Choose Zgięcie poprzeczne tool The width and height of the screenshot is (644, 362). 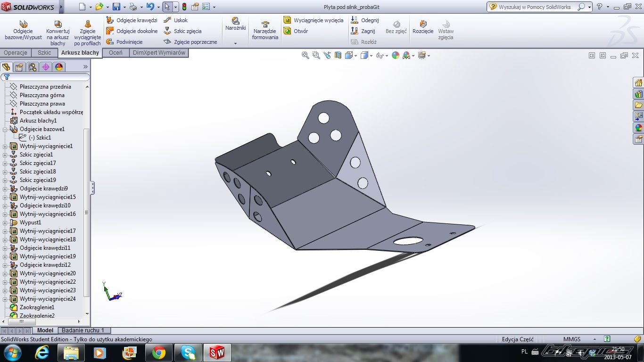(190, 42)
